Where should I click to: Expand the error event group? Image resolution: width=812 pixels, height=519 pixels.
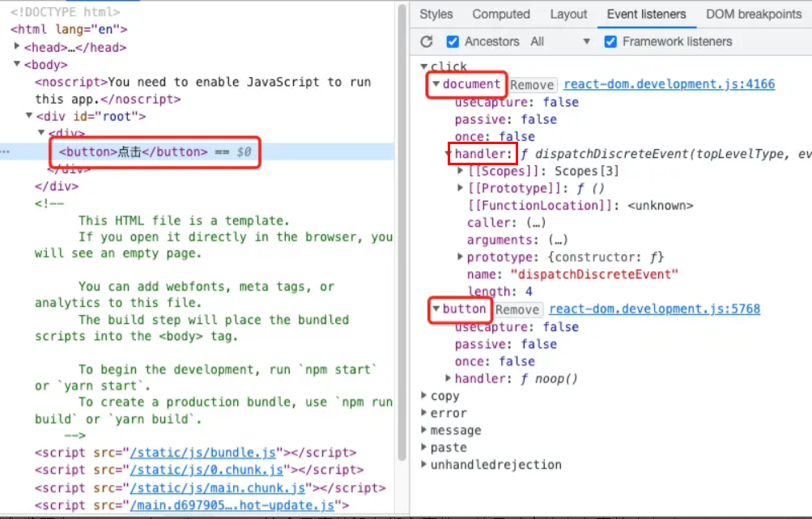click(423, 413)
